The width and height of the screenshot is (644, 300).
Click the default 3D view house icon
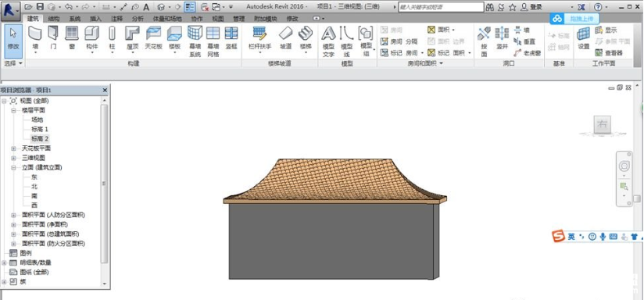click(162, 7)
